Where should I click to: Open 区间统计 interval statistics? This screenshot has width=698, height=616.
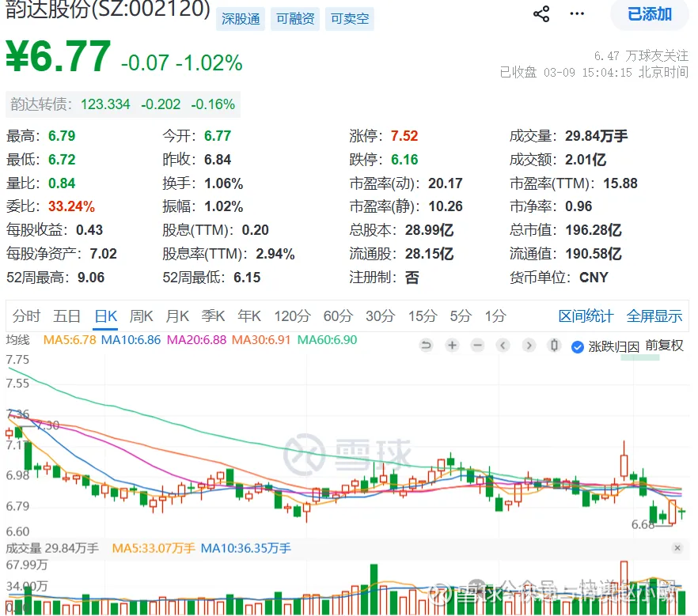586,316
